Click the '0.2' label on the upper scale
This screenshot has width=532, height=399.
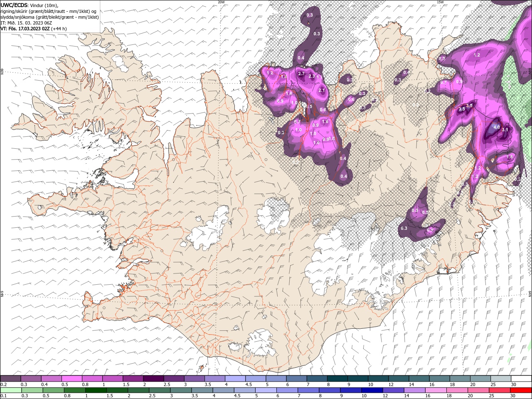click(x=3, y=384)
